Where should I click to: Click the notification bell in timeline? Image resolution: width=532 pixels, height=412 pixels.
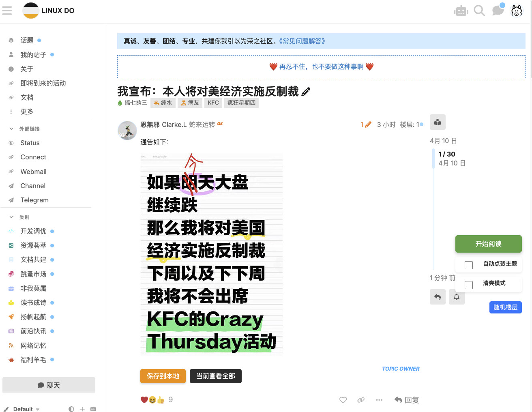[x=457, y=297]
